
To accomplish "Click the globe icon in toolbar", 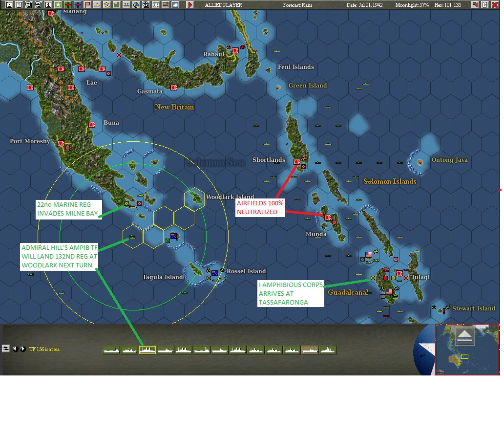I will pos(136,5).
